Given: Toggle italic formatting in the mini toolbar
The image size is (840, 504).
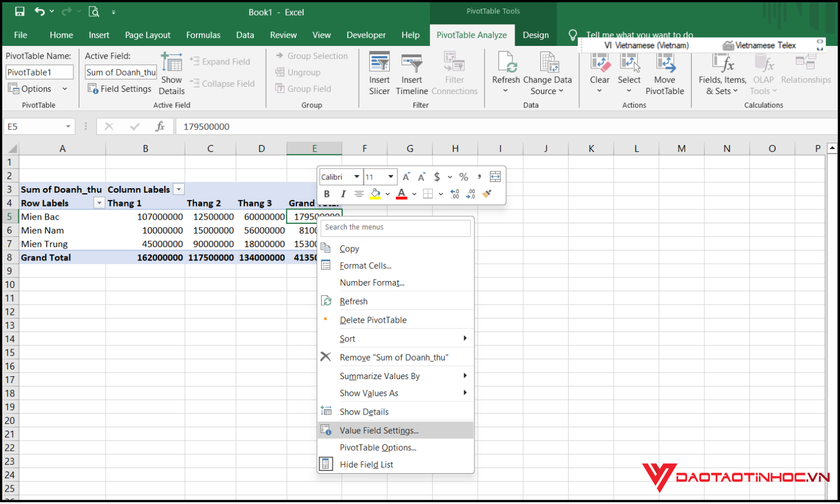Looking at the screenshot, I should [343, 194].
